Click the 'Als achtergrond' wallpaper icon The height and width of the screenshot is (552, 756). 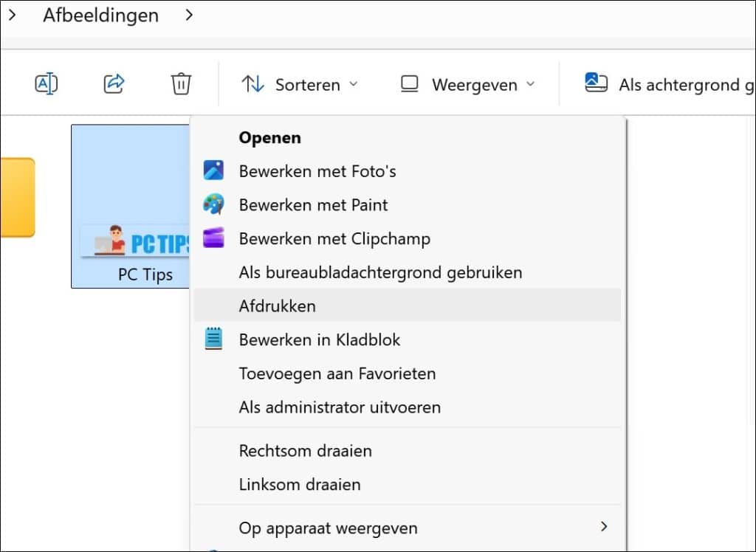(597, 83)
